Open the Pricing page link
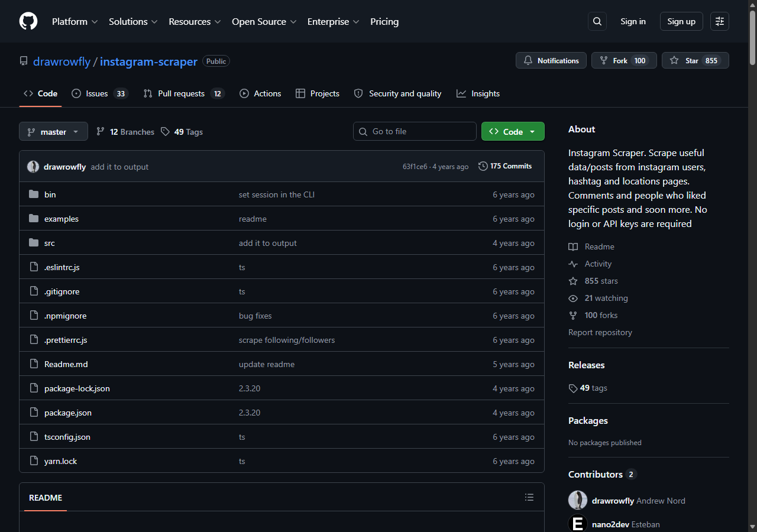Image resolution: width=757 pixels, height=532 pixels. (x=384, y=21)
